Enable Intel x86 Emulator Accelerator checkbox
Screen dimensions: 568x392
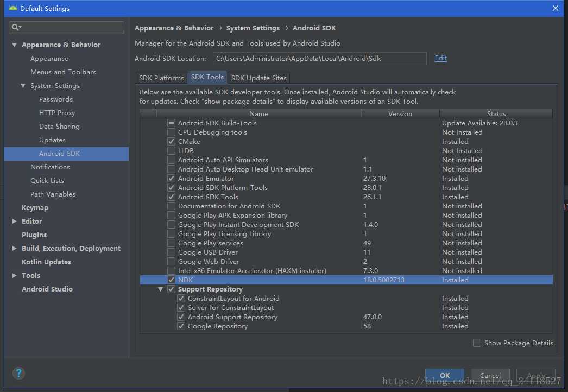tap(172, 271)
